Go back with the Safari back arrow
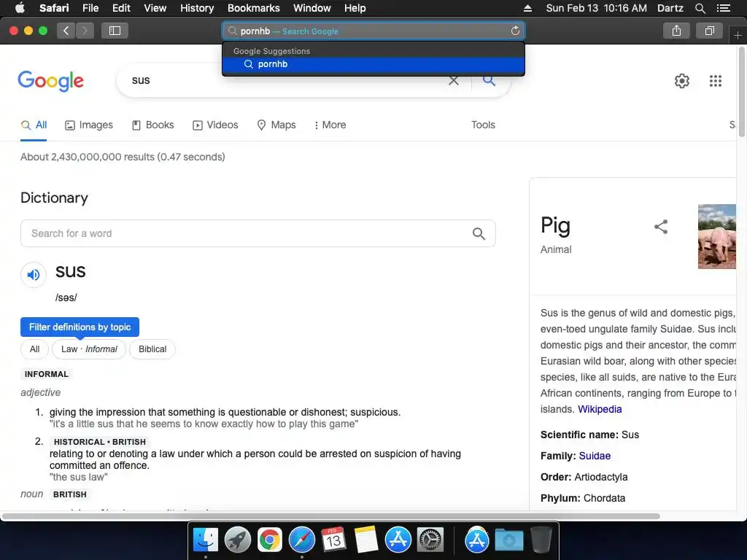Viewport: 747px width, 560px height. (66, 31)
